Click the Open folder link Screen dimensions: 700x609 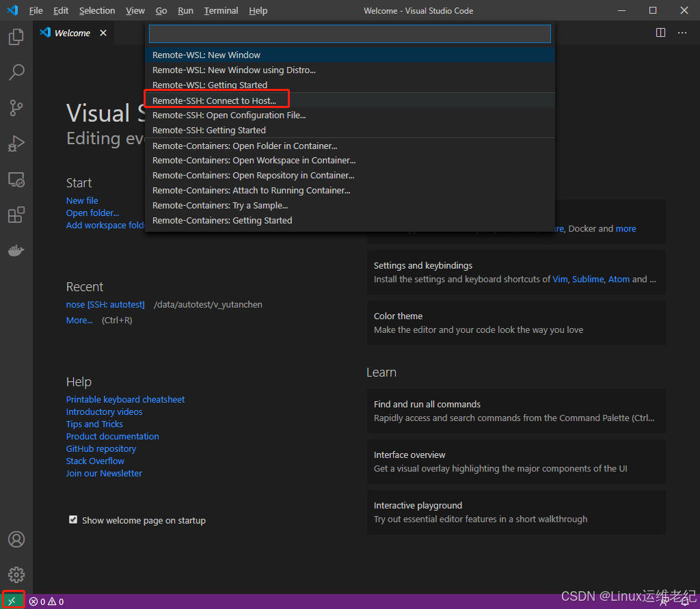[x=92, y=213]
